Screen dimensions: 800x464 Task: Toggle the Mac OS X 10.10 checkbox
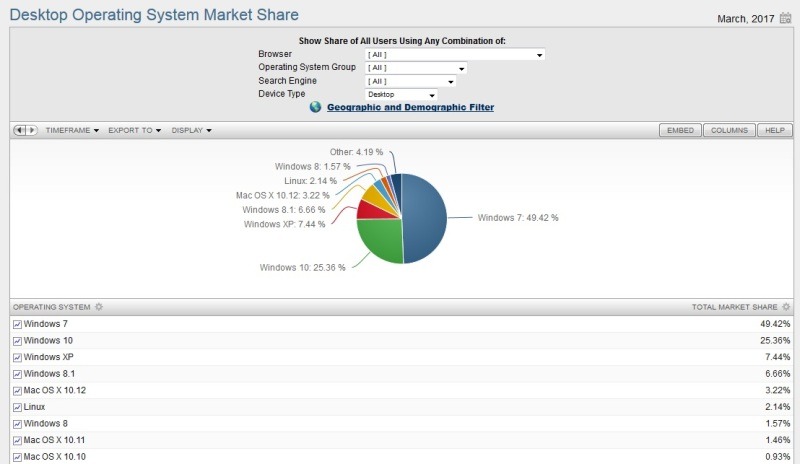17,457
